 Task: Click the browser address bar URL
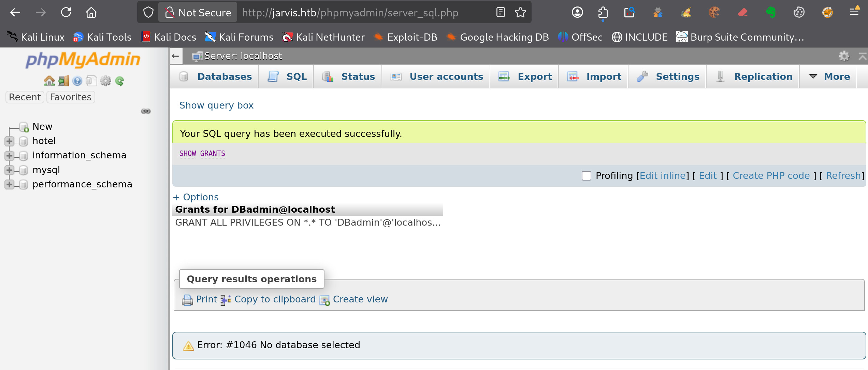point(350,13)
